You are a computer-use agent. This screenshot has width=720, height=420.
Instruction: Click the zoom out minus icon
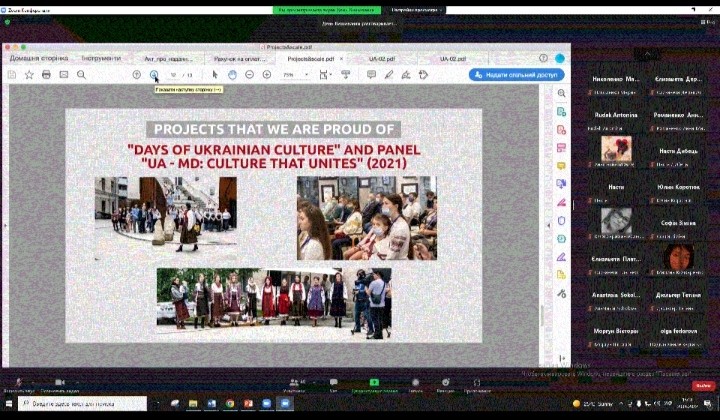(250, 75)
